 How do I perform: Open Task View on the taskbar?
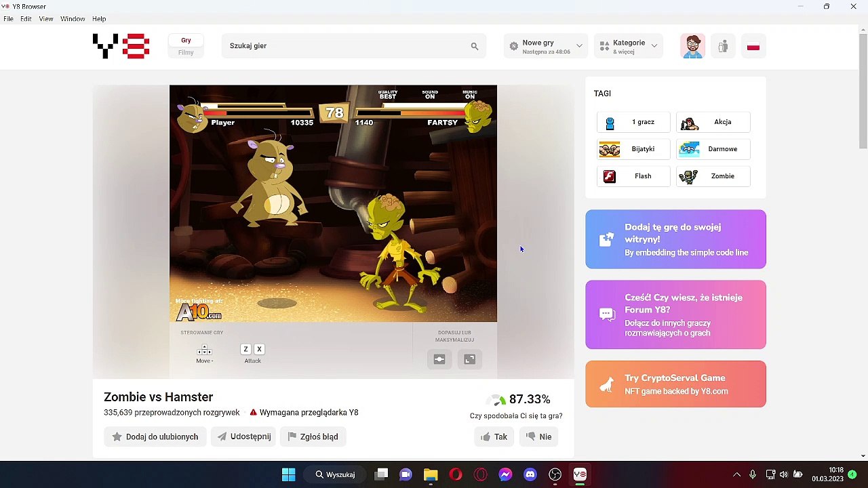[381, 474]
